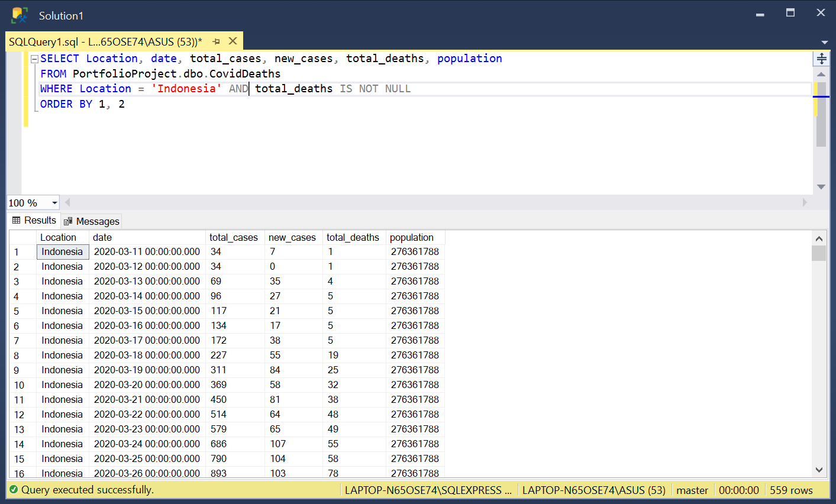
Task: Click the 'master' database indicator in the status bar
Action: point(692,490)
